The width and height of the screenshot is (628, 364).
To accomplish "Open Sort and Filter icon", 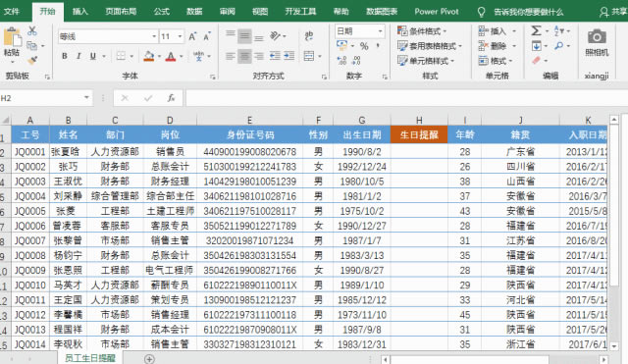I will (x=558, y=30).
